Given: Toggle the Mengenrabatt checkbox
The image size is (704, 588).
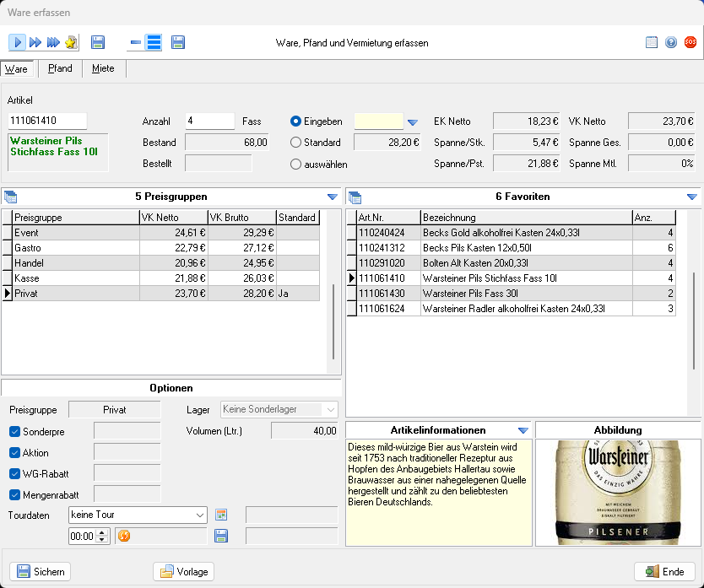Looking at the screenshot, I should point(14,494).
